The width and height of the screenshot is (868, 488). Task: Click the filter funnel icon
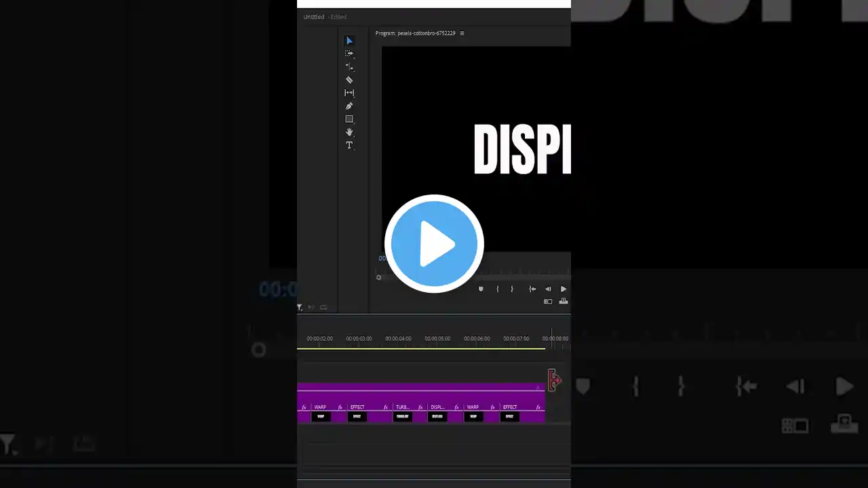300,308
